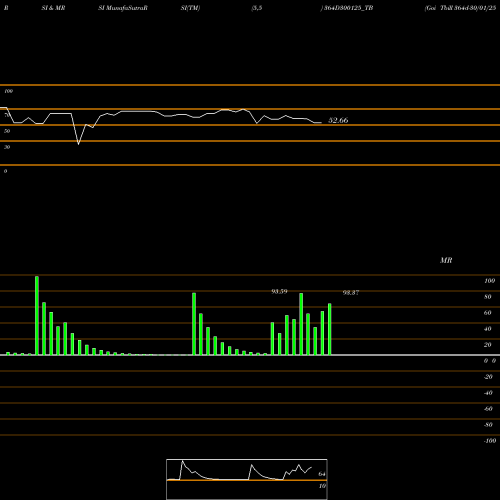
Task: Click the 60 label on MR right axis
Action: click(488, 313)
